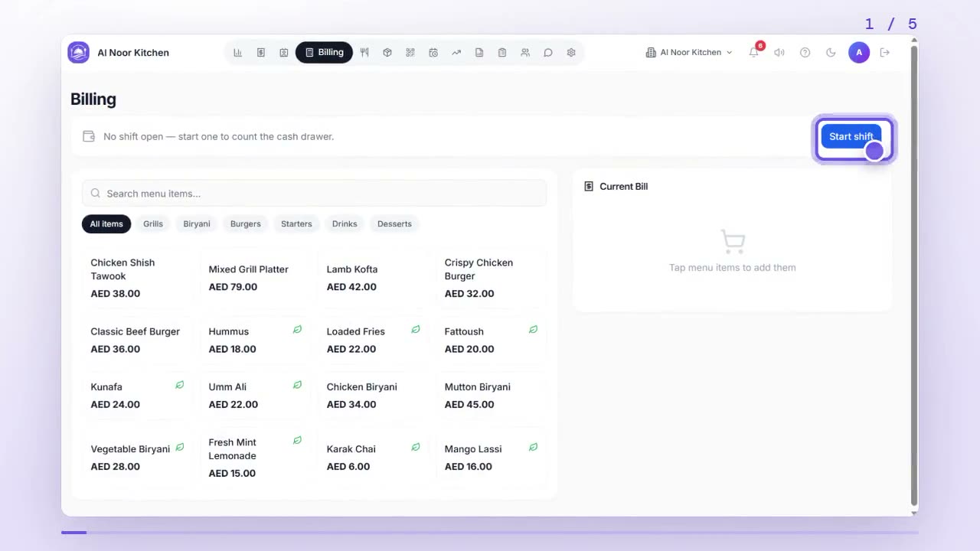Click the Billing page heading
Viewport: 980px width, 551px height.
[93, 99]
